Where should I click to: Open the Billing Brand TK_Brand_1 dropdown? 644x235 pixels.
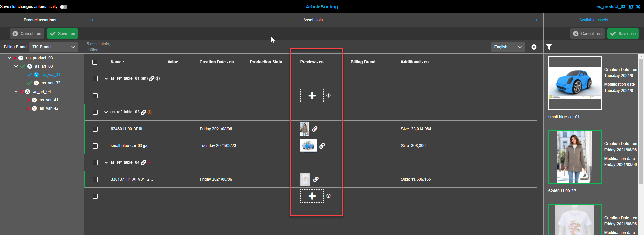(54, 47)
